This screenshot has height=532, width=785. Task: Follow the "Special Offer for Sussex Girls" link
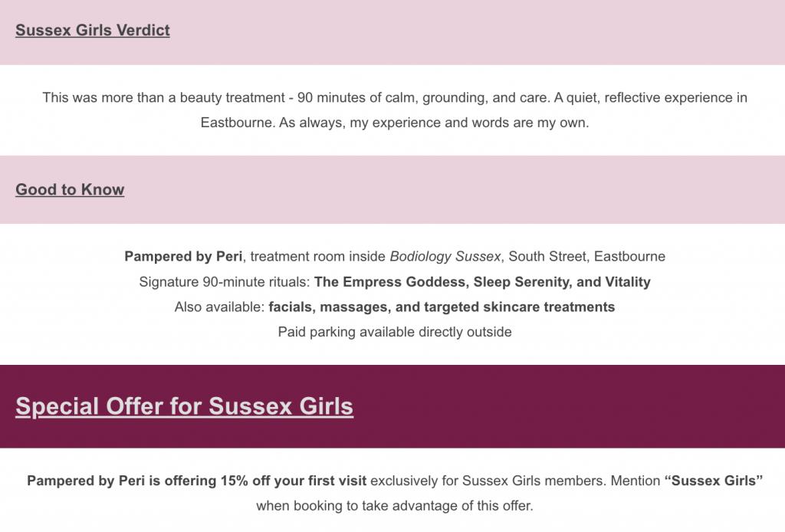(x=184, y=406)
